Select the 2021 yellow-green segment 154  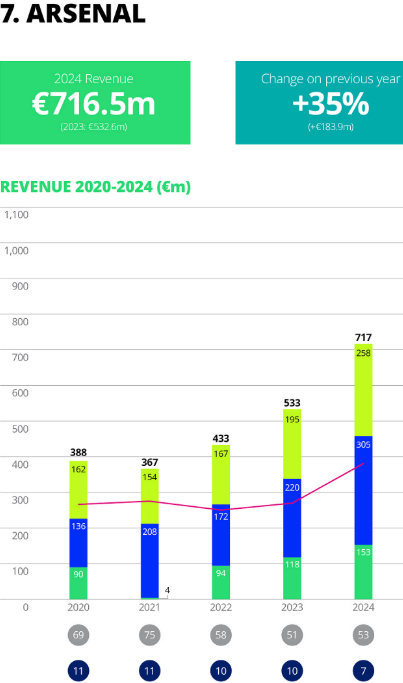pyautogui.click(x=149, y=497)
